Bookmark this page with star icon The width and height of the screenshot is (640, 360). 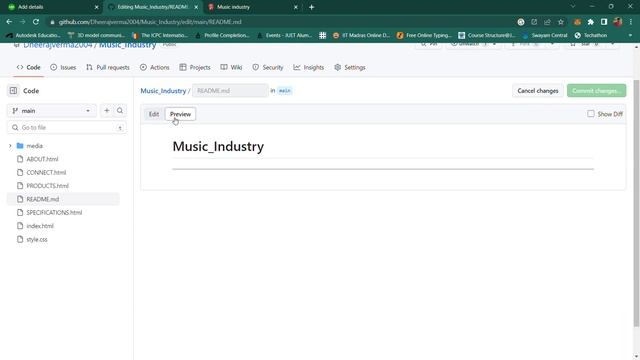(561, 22)
